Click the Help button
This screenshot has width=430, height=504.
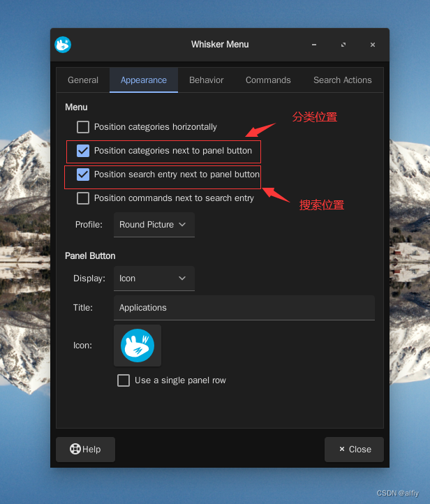click(85, 450)
